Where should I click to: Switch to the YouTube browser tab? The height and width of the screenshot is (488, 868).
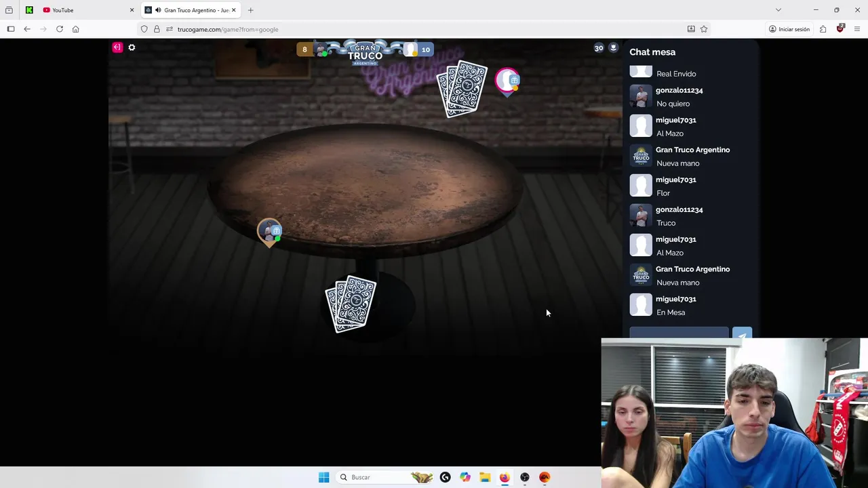87,10
